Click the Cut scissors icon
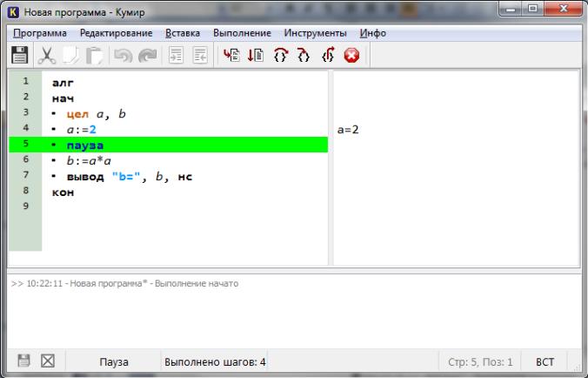Screen dimensions: 588x378 (47, 56)
